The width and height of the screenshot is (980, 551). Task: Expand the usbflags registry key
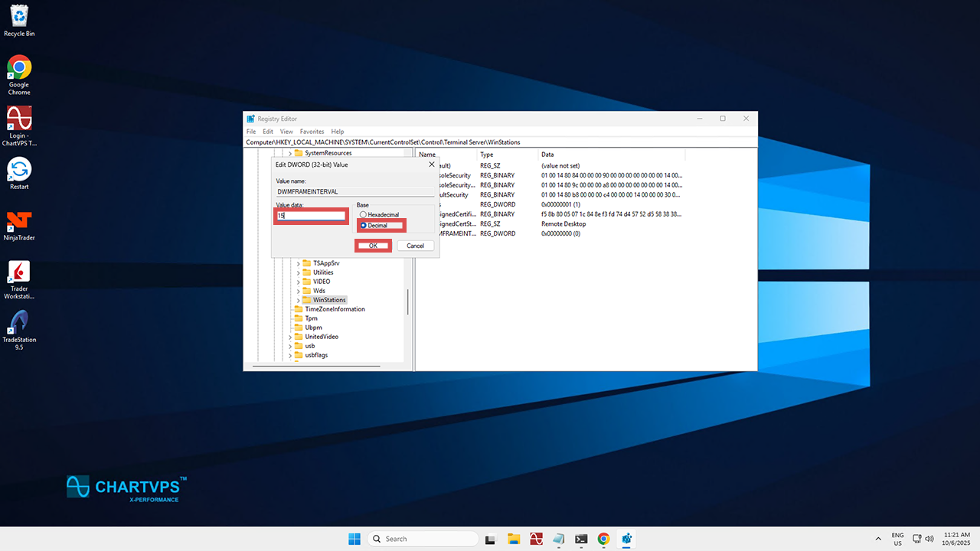pyautogui.click(x=290, y=355)
